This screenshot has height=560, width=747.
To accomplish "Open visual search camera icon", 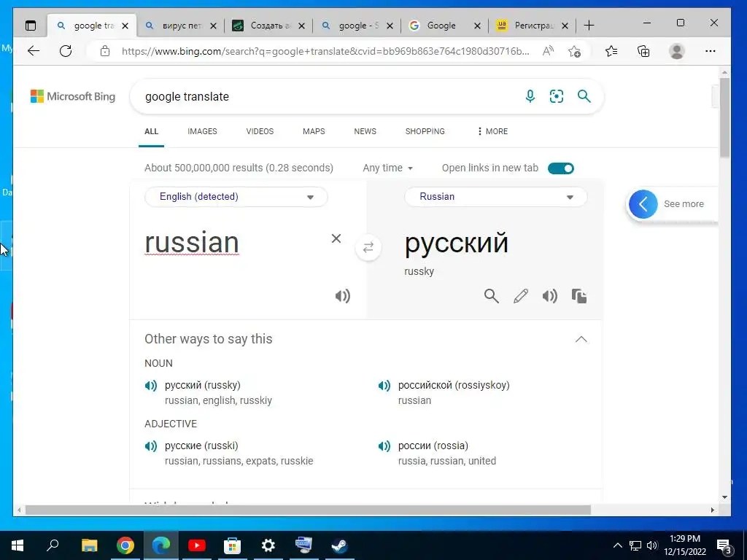I will 557,96.
